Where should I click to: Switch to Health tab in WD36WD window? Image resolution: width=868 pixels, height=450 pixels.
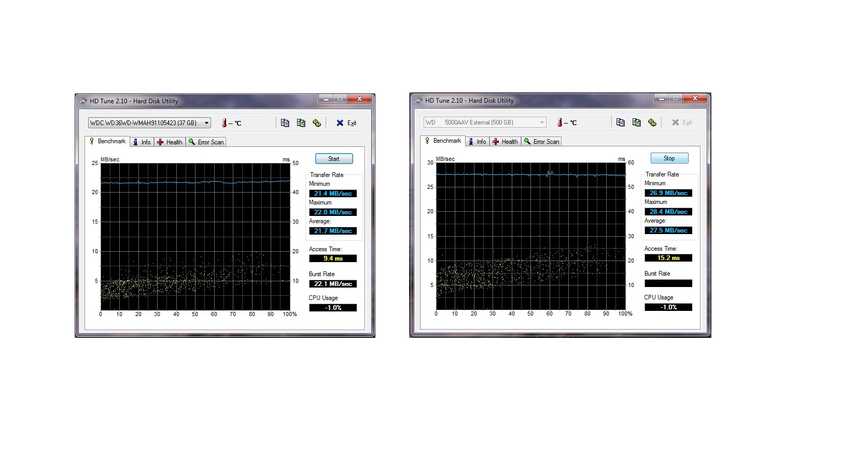170,142
